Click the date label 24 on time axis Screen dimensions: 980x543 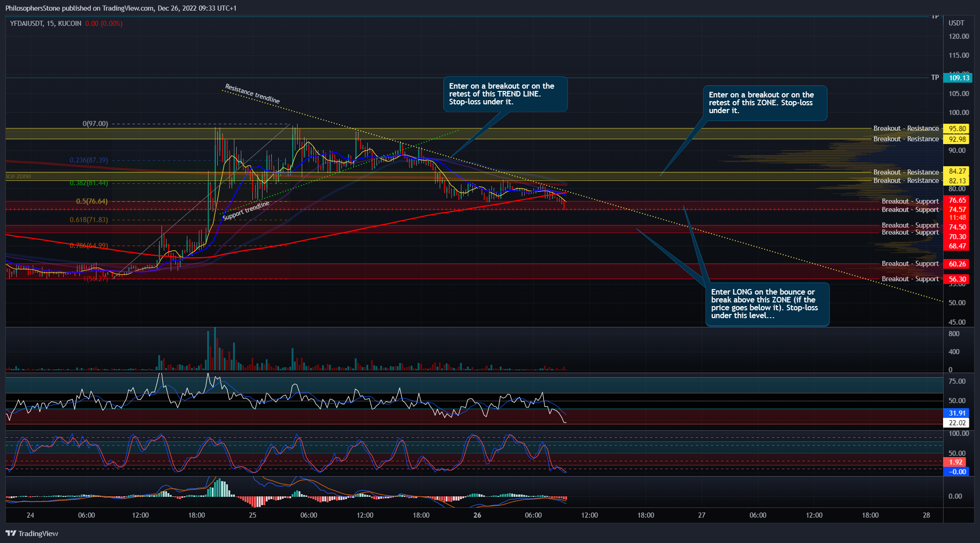tap(30, 515)
